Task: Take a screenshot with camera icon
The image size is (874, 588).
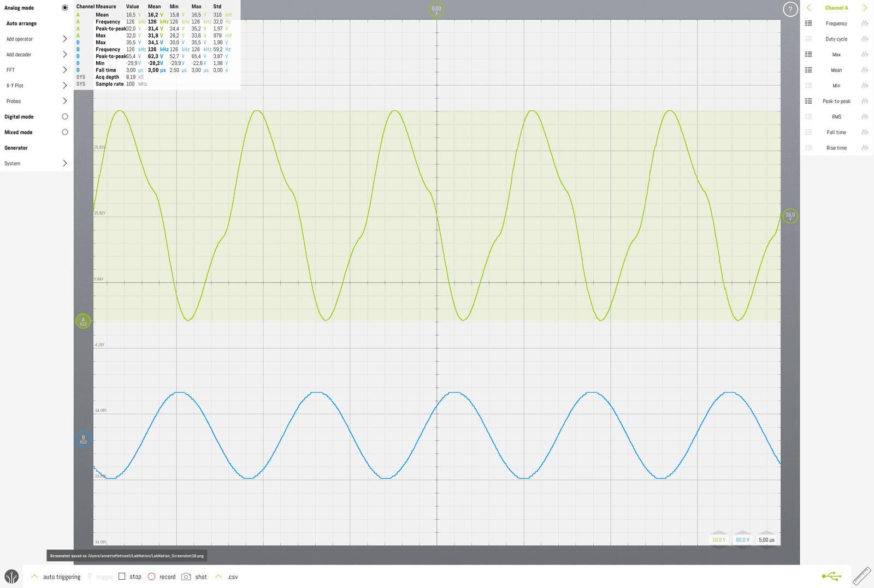Action: click(x=186, y=577)
